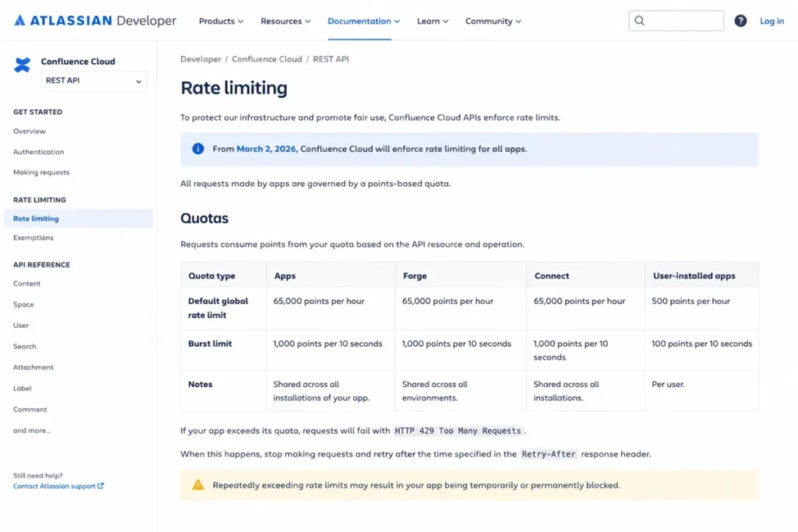Open the March 2, 2026 link
The height and width of the screenshot is (532, 798).
(x=266, y=149)
